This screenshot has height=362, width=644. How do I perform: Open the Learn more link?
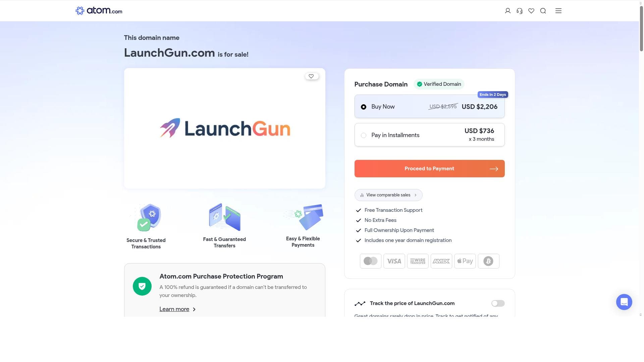pyautogui.click(x=174, y=309)
